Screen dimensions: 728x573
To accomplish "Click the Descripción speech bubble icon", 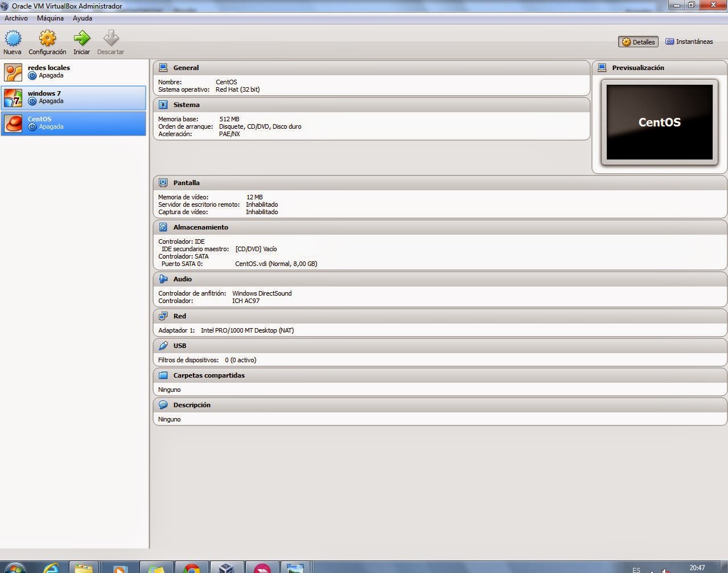I will (x=163, y=405).
